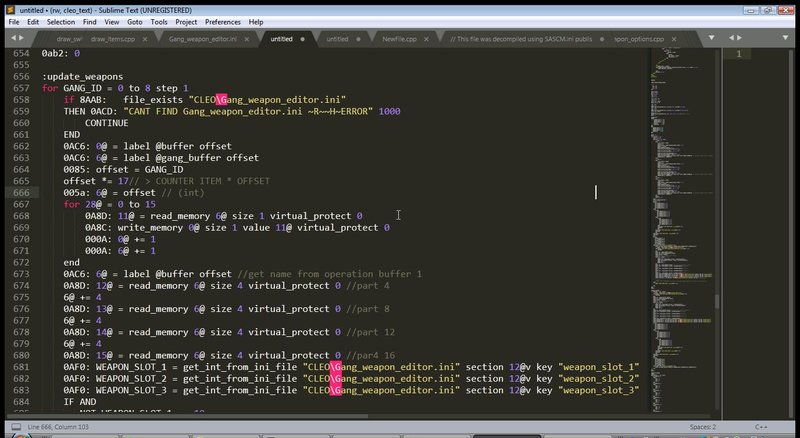Open the Goto menu
This screenshot has width=800, height=438.
click(x=135, y=22)
